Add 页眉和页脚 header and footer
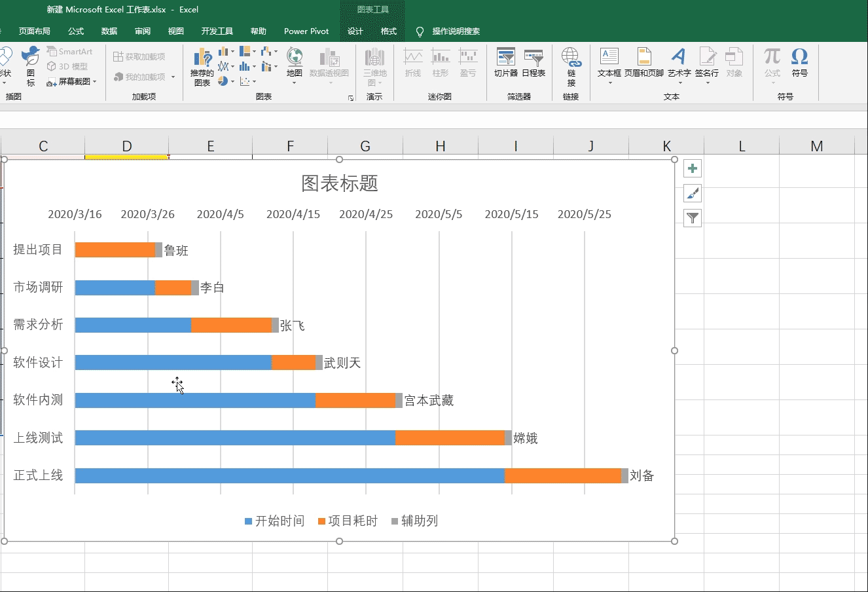Image resolution: width=868 pixels, height=592 pixels. click(x=644, y=62)
